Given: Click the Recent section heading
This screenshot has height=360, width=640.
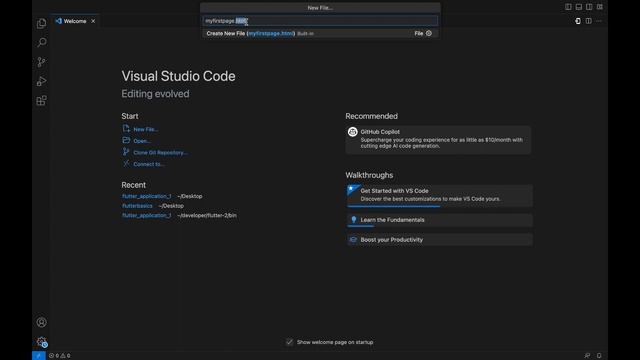Looking at the screenshot, I should (133, 185).
